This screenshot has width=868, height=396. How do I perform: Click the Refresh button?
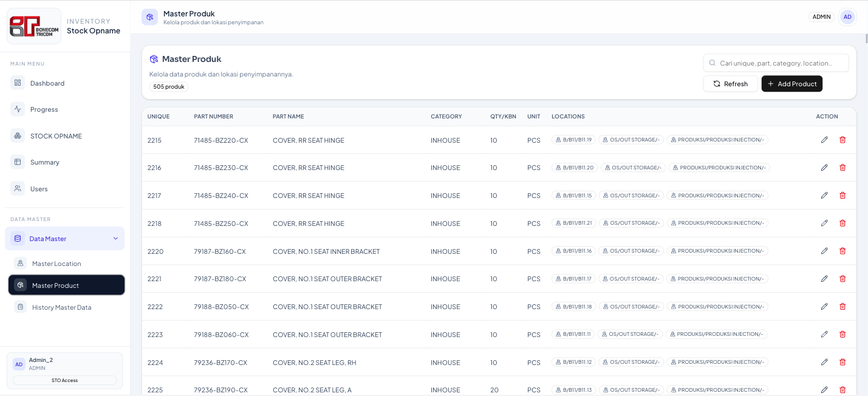tap(731, 84)
